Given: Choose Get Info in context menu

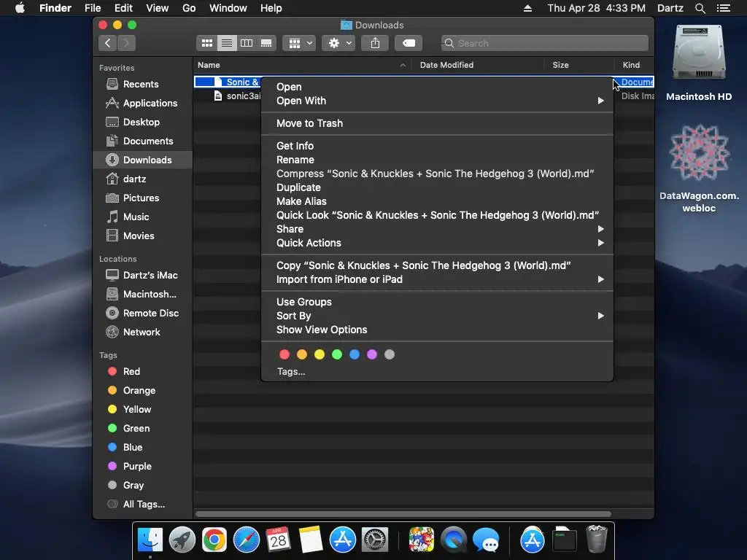Looking at the screenshot, I should tap(438, 146).
